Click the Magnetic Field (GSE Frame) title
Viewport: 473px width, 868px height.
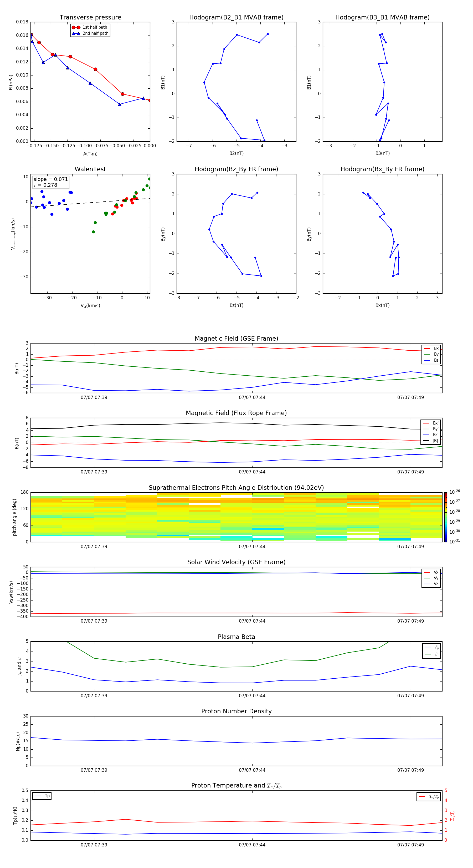point(236,339)
